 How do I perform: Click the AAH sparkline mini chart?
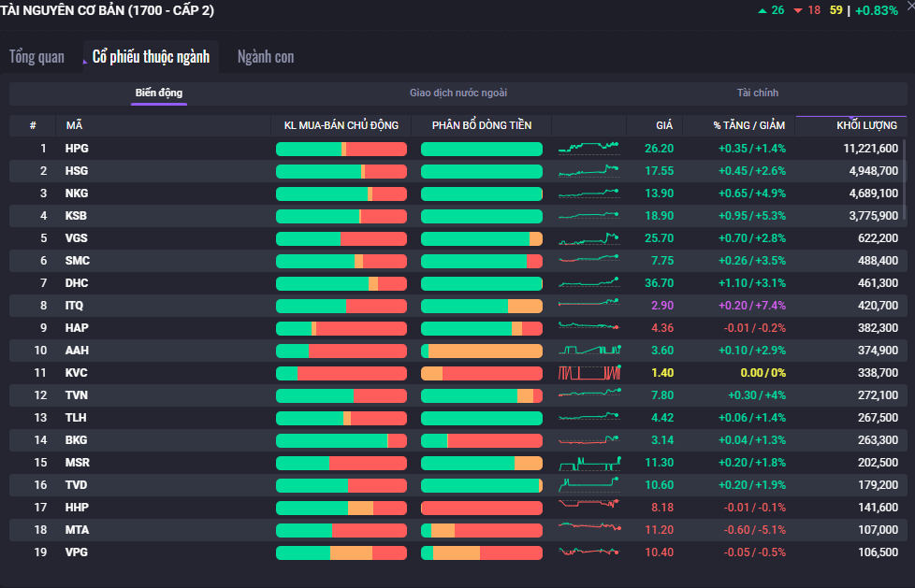588,350
